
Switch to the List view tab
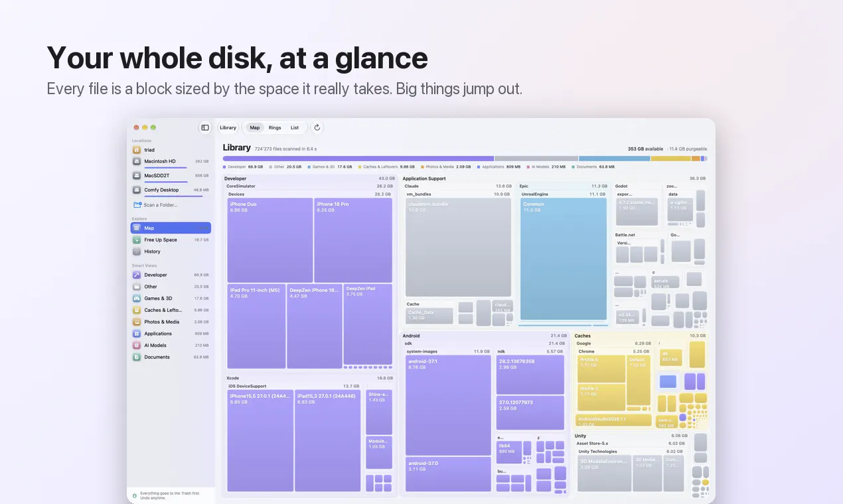point(295,128)
